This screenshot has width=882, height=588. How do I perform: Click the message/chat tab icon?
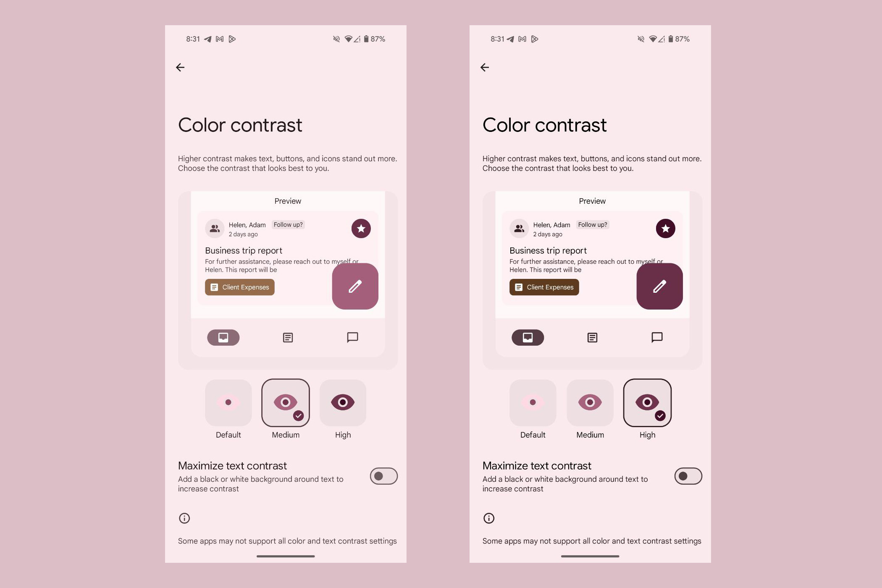coord(352,337)
